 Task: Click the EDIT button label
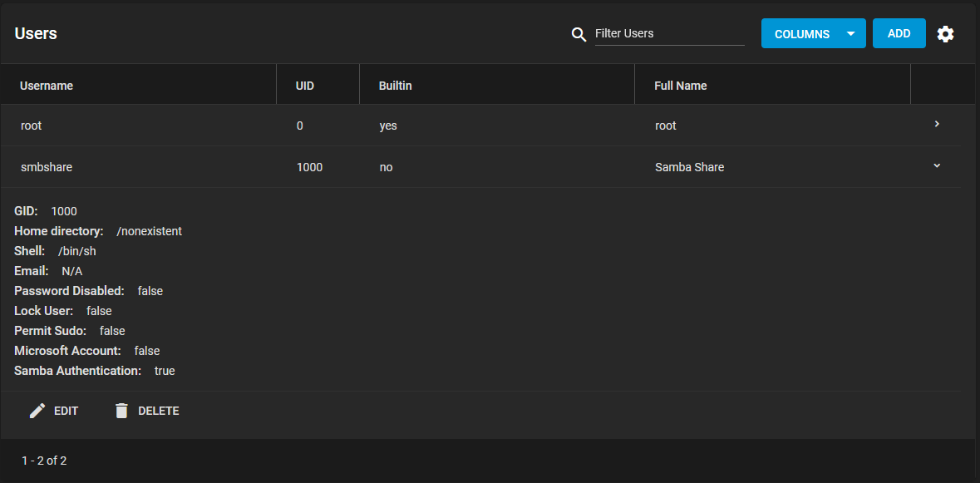pos(66,411)
